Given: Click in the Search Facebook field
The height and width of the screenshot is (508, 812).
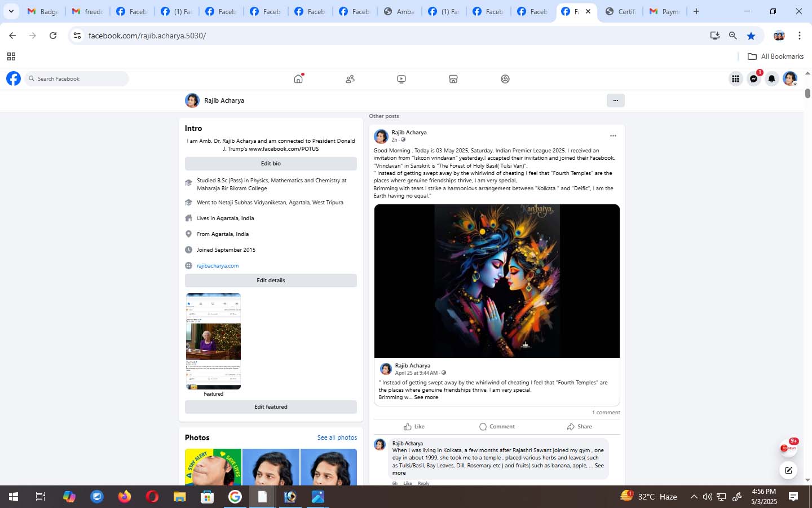Looking at the screenshot, I should pyautogui.click(x=77, y=79).
